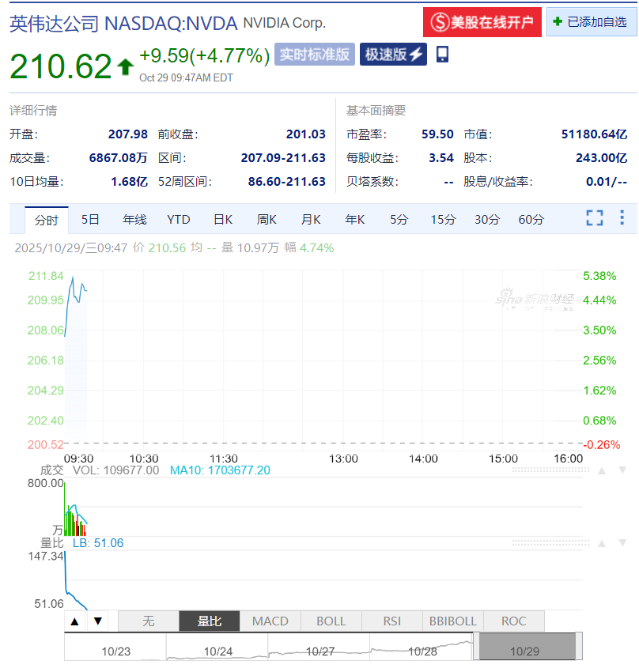Viewport: 639px width, 672px height.
Task: Click 10/24 on date range strip
Action: coord(218,651)
